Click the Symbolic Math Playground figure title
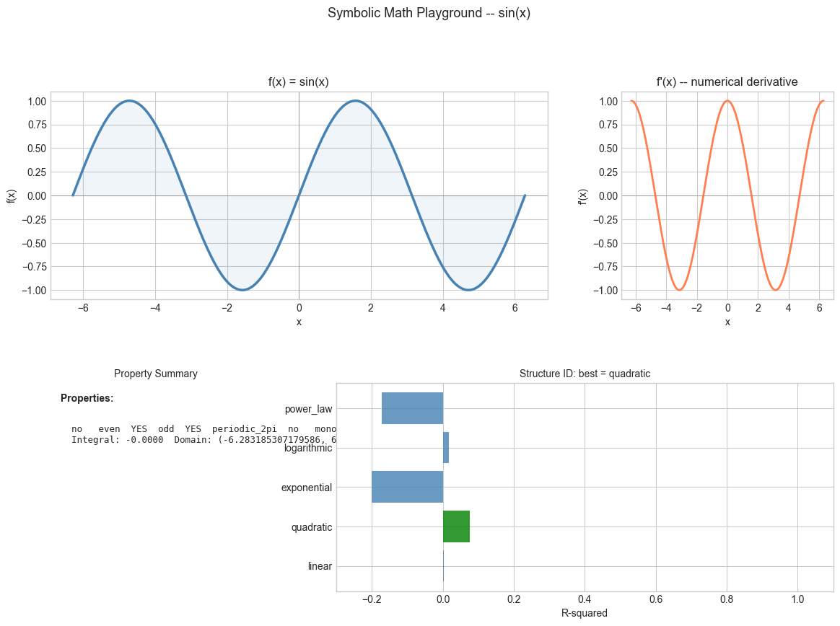This screenshot has width=840, height=626. (x=429, y=13)
